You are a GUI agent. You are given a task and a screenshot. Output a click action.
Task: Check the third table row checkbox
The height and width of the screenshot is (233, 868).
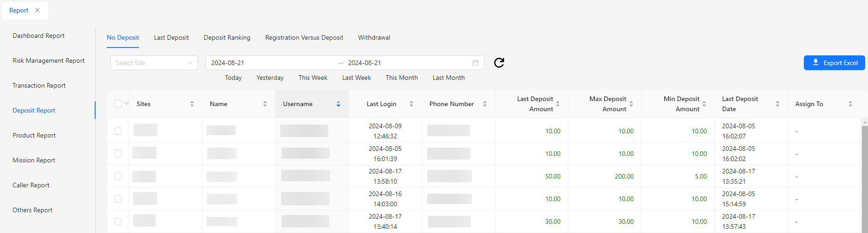point(118,176)
